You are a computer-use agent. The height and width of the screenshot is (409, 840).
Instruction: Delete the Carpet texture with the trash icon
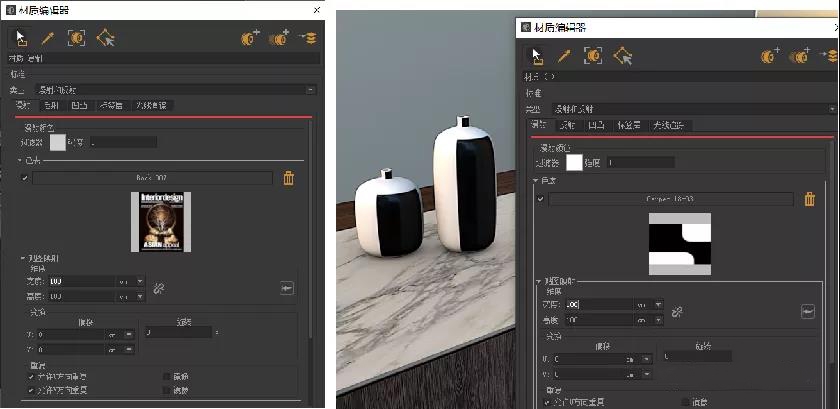click(x=809, y=199)
